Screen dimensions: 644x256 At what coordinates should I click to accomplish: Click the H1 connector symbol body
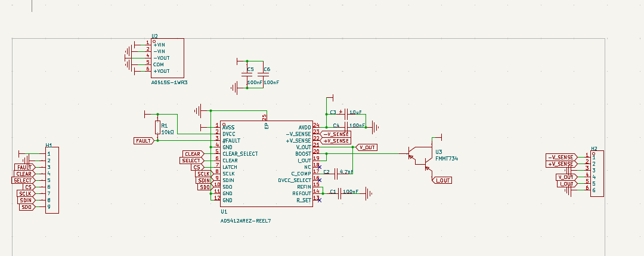[x=52, y=179]
